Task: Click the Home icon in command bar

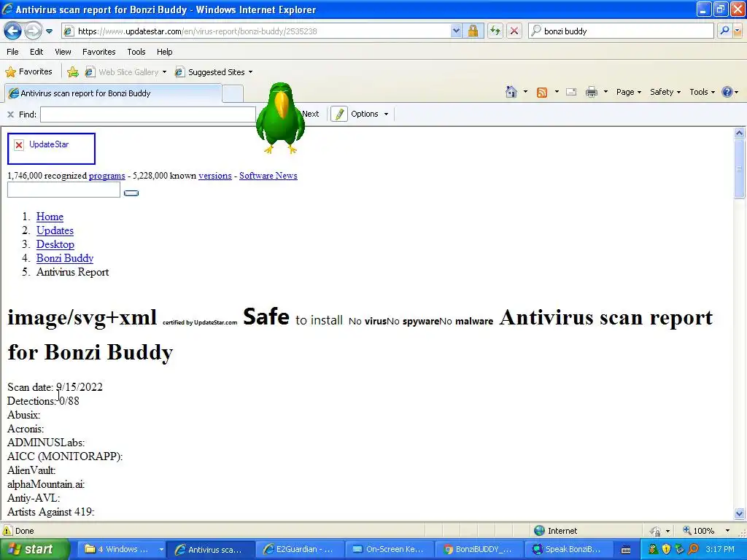Action: [511, 92]
